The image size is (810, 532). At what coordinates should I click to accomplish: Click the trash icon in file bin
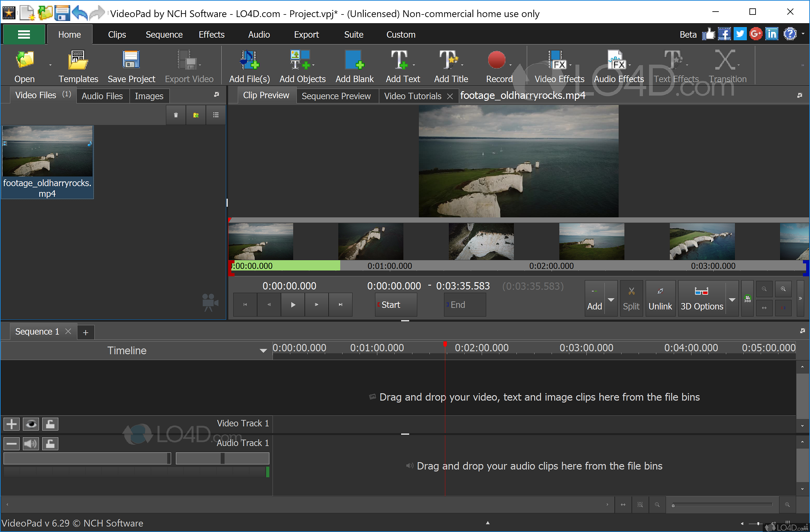(x=176, y=115)
